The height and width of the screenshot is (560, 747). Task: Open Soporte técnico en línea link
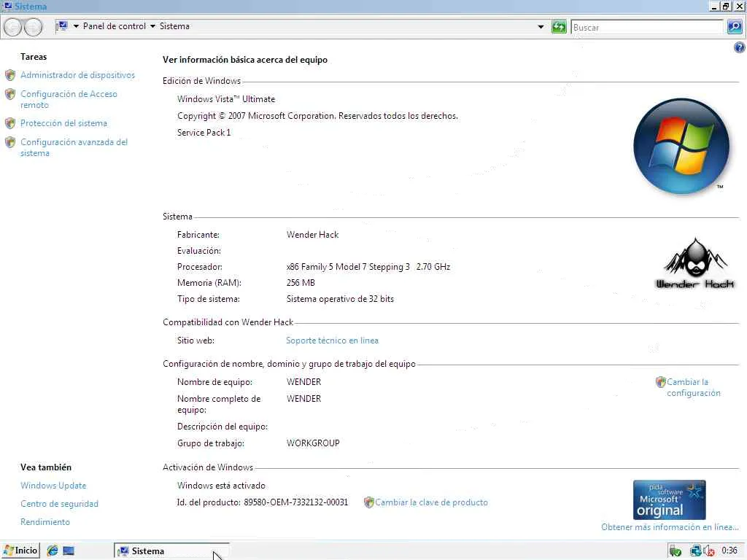click(x=332, y=341)
